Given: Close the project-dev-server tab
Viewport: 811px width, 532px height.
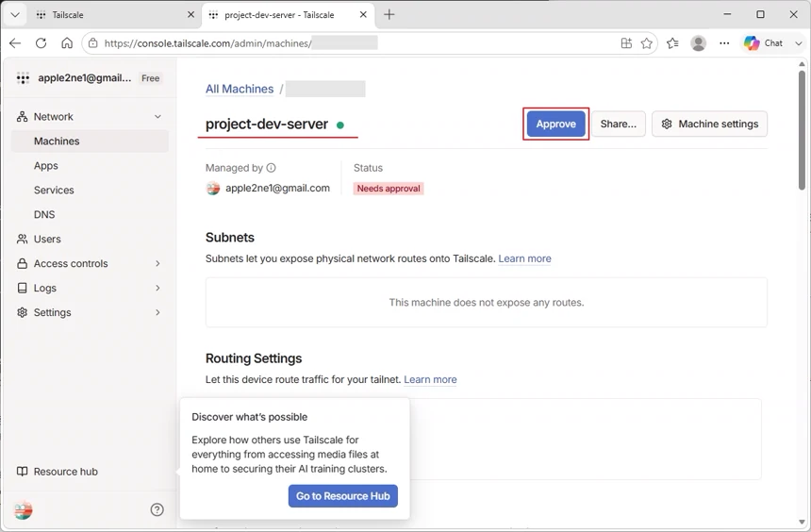Looking at the screenshot, I should (x=363, y=14).
